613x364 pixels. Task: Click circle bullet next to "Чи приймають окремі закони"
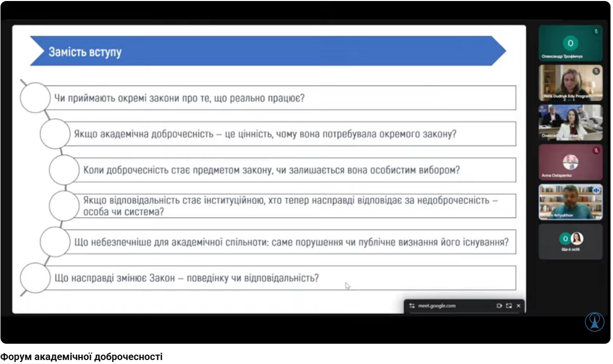35,98
